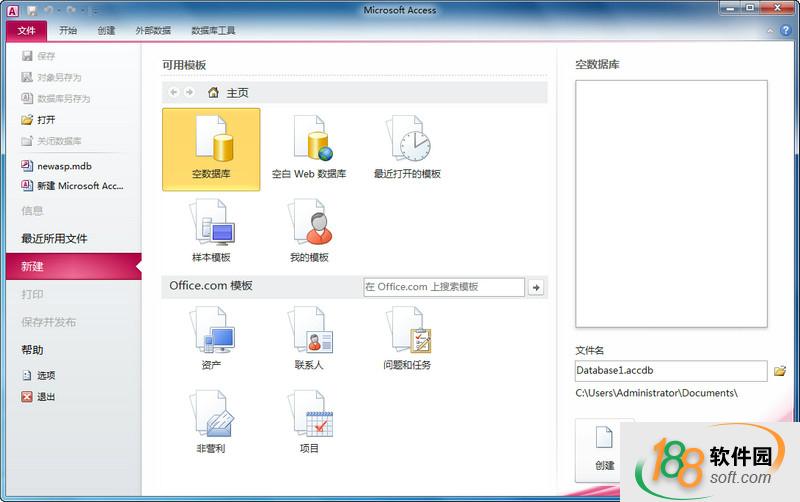Go forward with the template navigation arrow
The height and width of the screenshot is (502, 800).
click(189, 92)
